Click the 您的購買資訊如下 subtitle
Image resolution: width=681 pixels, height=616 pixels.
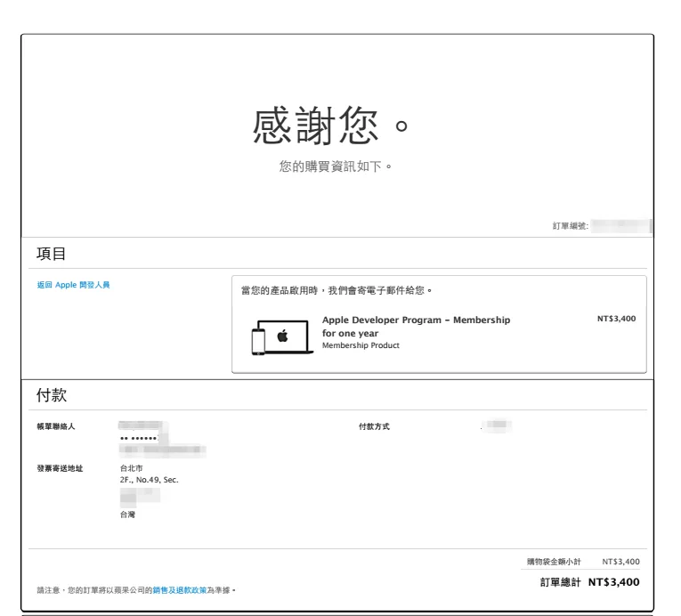[x=336, y=166]
